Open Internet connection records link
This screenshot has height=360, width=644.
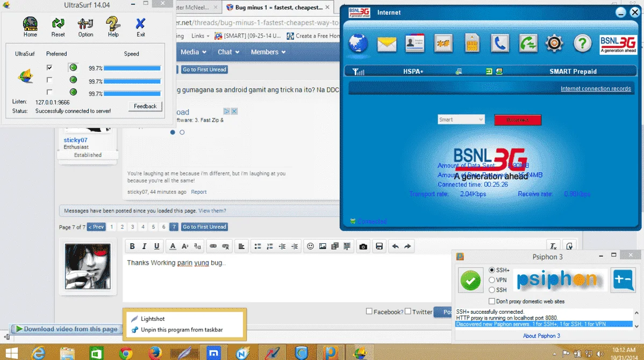(596, 88)
